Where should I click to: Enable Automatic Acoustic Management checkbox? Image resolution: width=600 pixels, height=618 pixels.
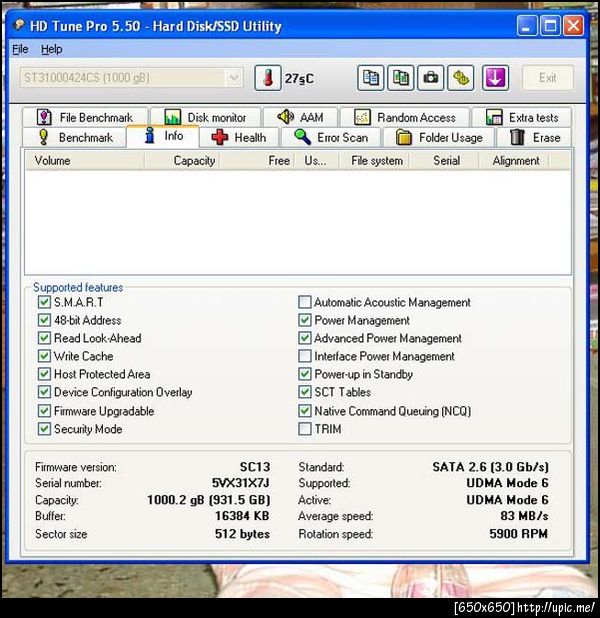[305, 302]
